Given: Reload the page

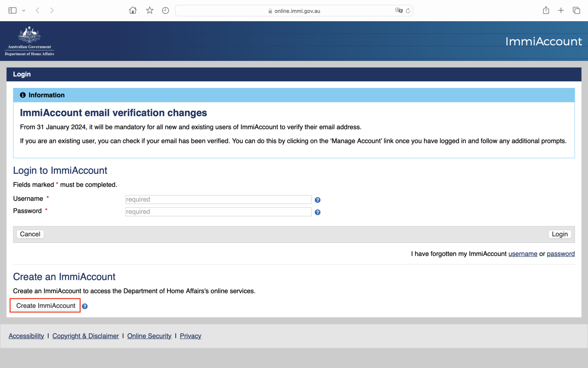Looking at the screenshot, I should (408, 11).
